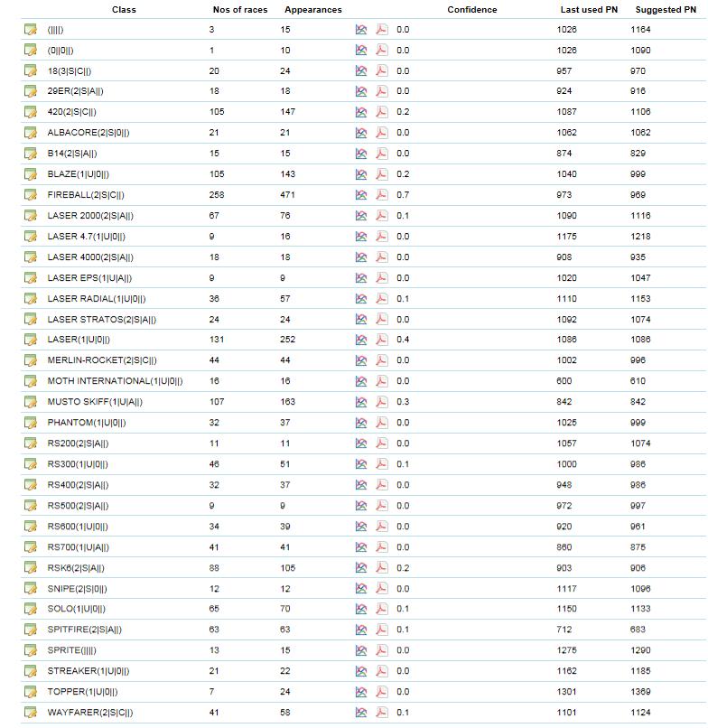Viewport: 708px width, 728px height.
Task: Open the PDF icon for the FIREBALL row
Action: [x=382, y=195]
